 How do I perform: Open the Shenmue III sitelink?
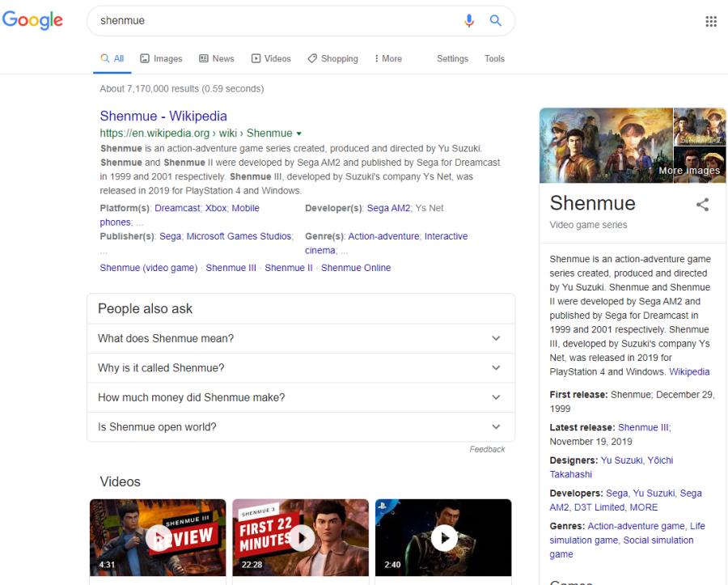tap(231, 268)
